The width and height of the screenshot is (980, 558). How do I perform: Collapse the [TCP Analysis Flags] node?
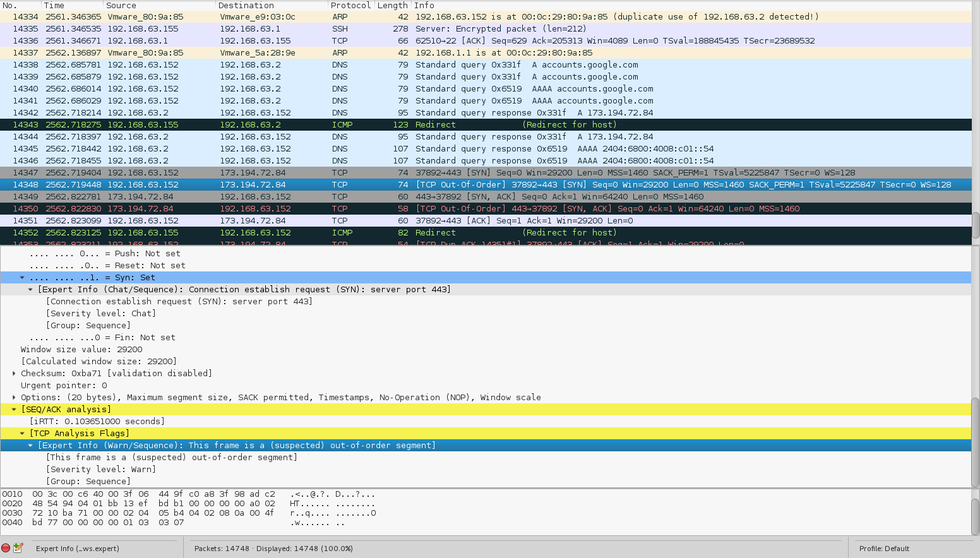click(22, 434)
